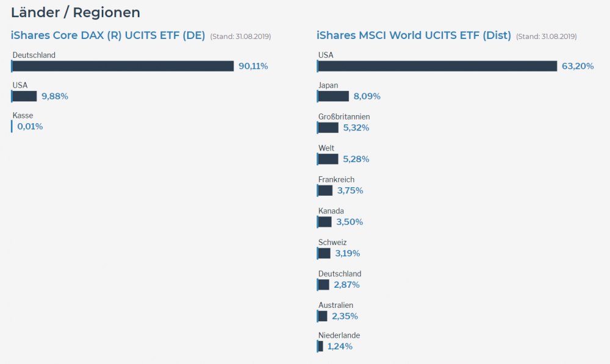Click the Stand date beside the MSCI World title
The height and width of the screenshot is (364, 610).
[x=546, y=37]
